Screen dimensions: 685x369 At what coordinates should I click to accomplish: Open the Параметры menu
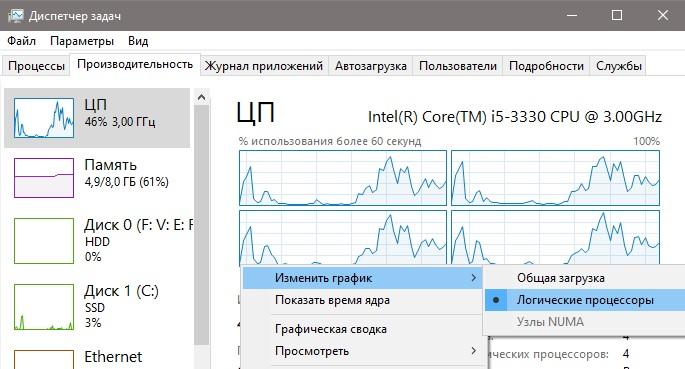pyautogui.click(x=82, y=41)
